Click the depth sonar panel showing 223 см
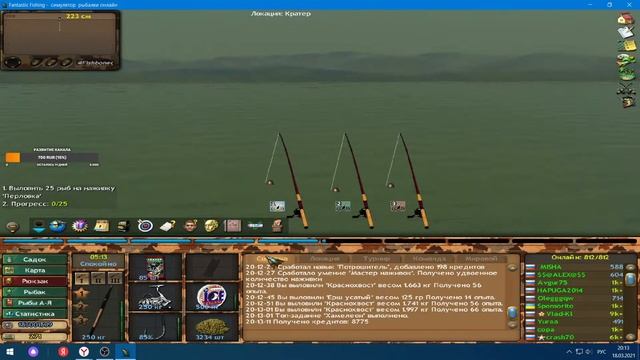 click(60, 40)
